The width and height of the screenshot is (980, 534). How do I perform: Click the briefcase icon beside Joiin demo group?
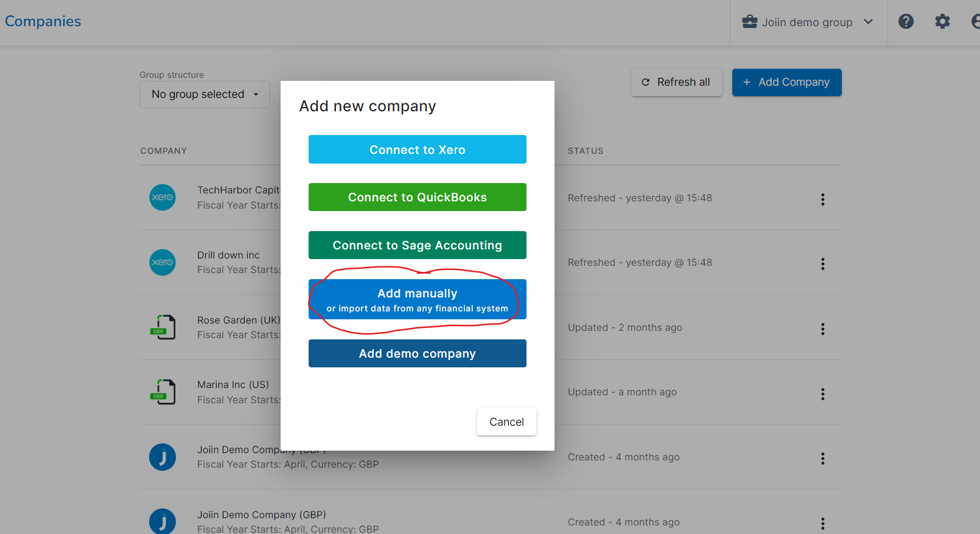pyautogui.click(x=749, y=22)
